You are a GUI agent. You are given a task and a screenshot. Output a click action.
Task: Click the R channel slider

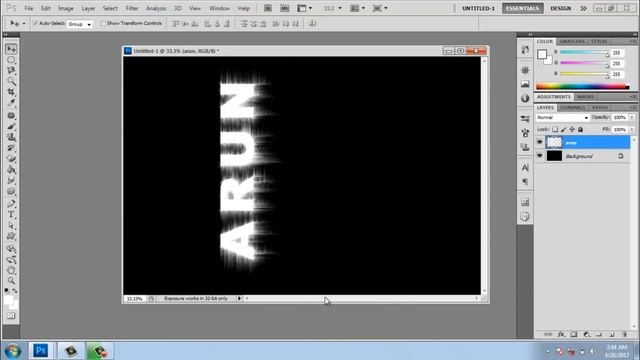(x=584, y=53)
